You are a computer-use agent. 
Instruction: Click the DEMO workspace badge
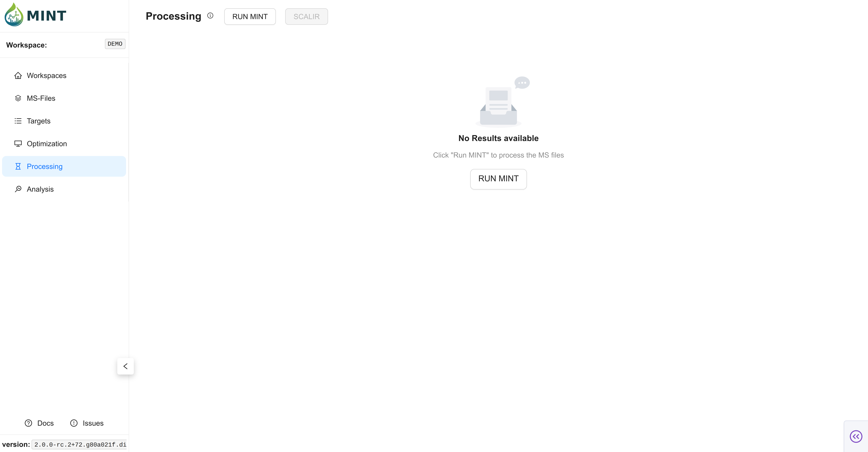coord(115,44)
